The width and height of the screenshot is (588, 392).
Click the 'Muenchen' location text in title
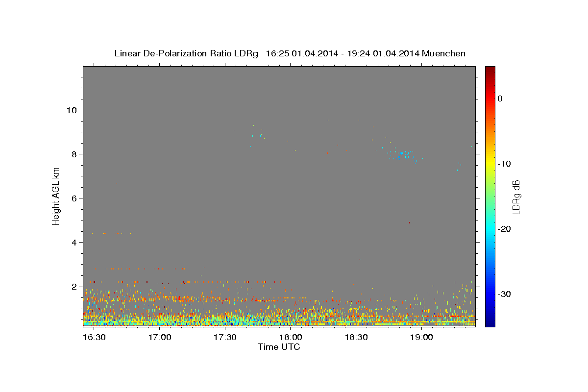[443, 53]
